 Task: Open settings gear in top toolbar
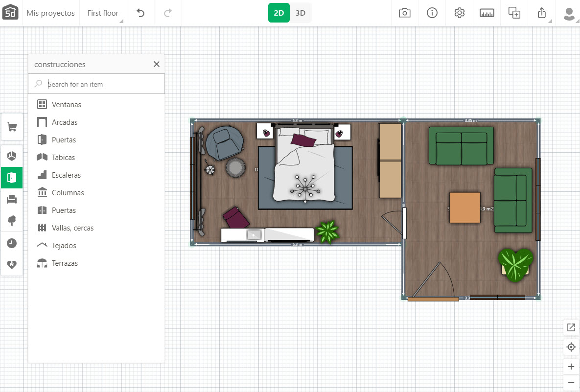click(460, 13)
